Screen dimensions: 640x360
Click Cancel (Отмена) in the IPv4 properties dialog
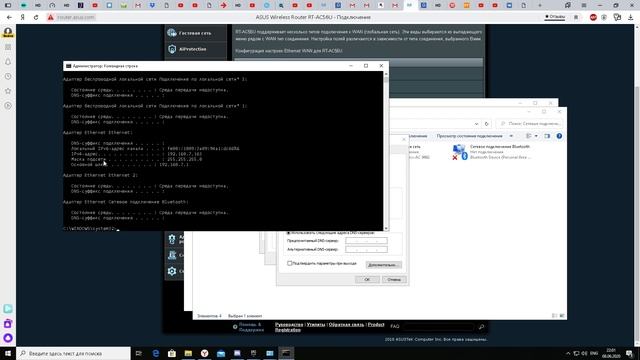394,280
